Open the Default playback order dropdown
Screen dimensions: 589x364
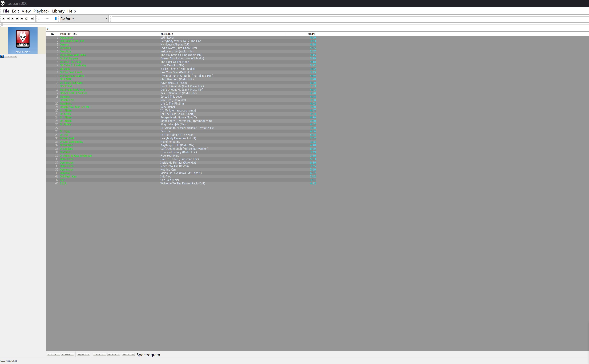[x=84, y=19]
